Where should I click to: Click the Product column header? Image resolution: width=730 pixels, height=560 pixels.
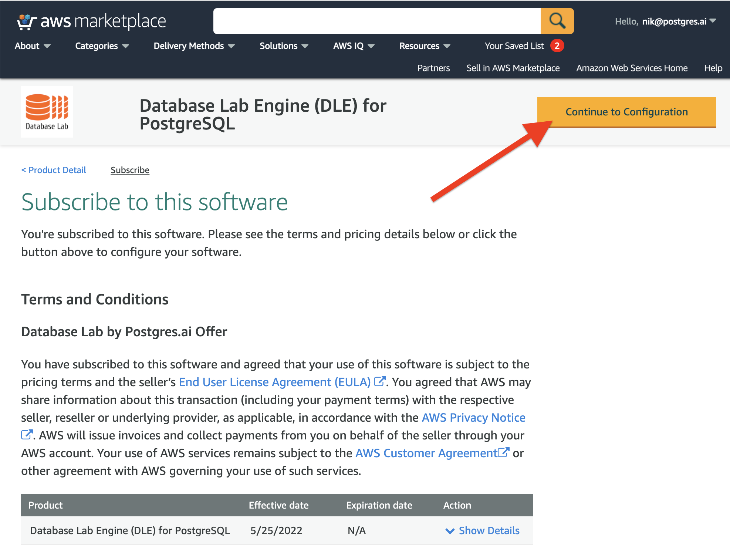45,505
